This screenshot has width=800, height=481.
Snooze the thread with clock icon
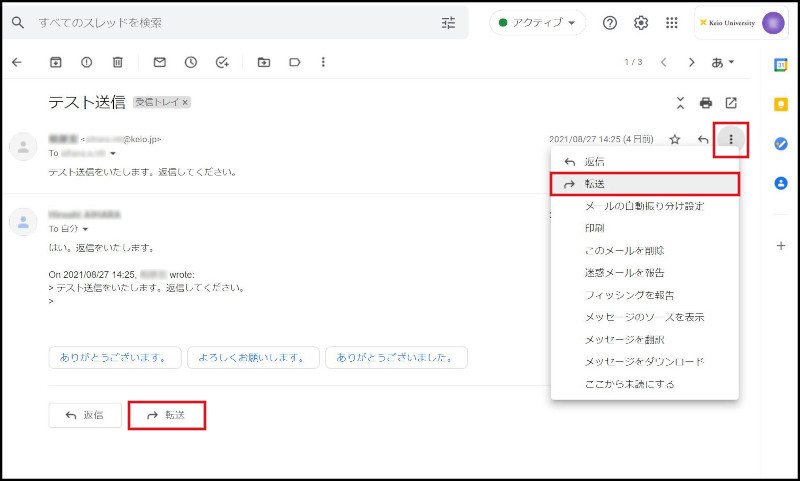tap(190, 62)
